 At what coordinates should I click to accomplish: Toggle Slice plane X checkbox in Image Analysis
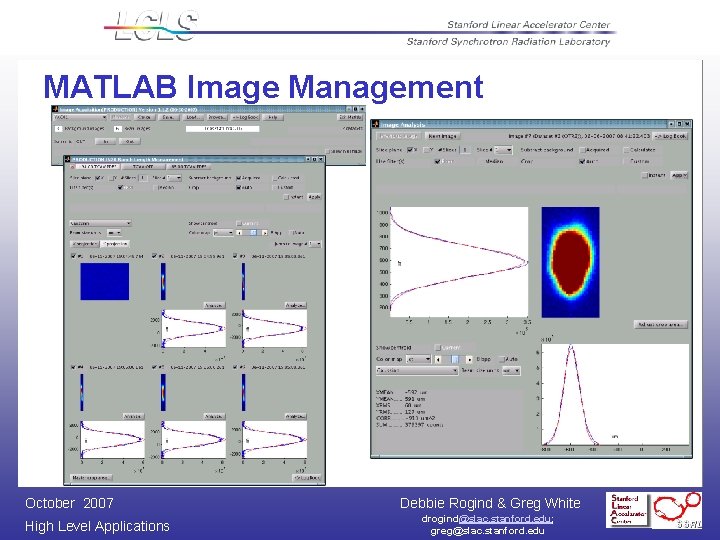pos(410,150)
